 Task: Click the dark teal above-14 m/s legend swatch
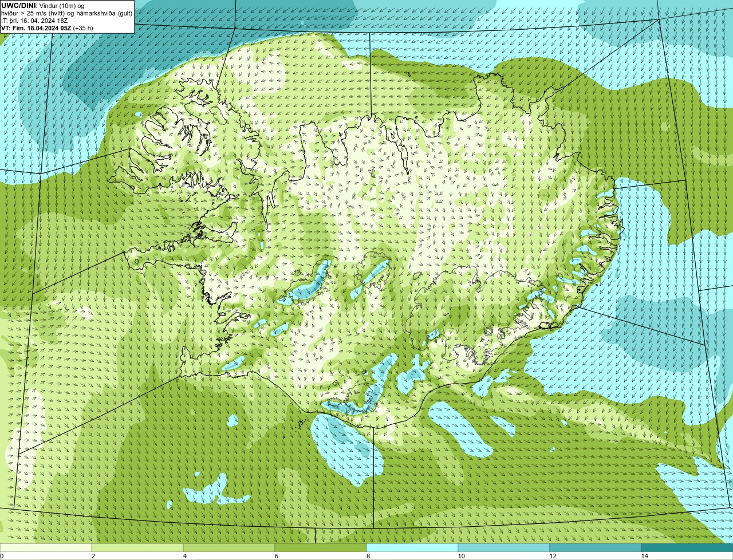pos(687,547)
